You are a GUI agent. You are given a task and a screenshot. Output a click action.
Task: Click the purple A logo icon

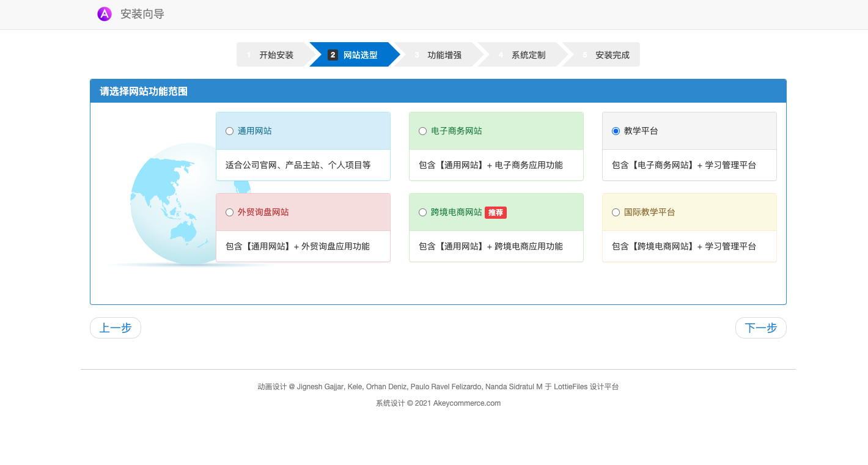pyautogui.click(x=105, y=13)
